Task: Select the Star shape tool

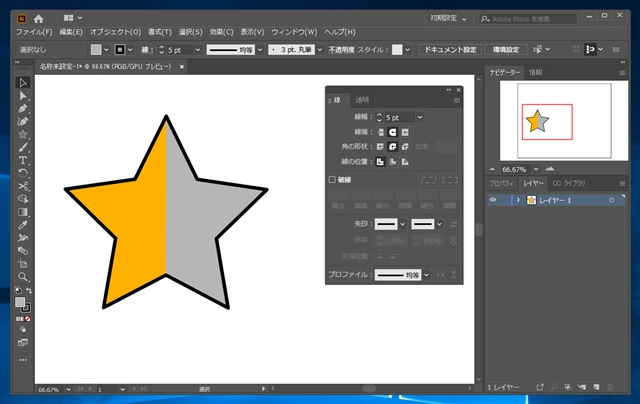Action: 23,134
